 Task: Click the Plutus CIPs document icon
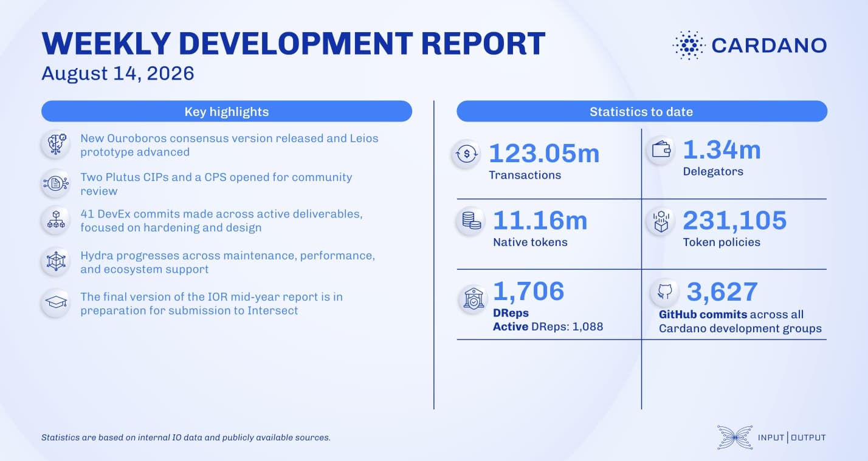pyautogui.click(x=55, y=183)
